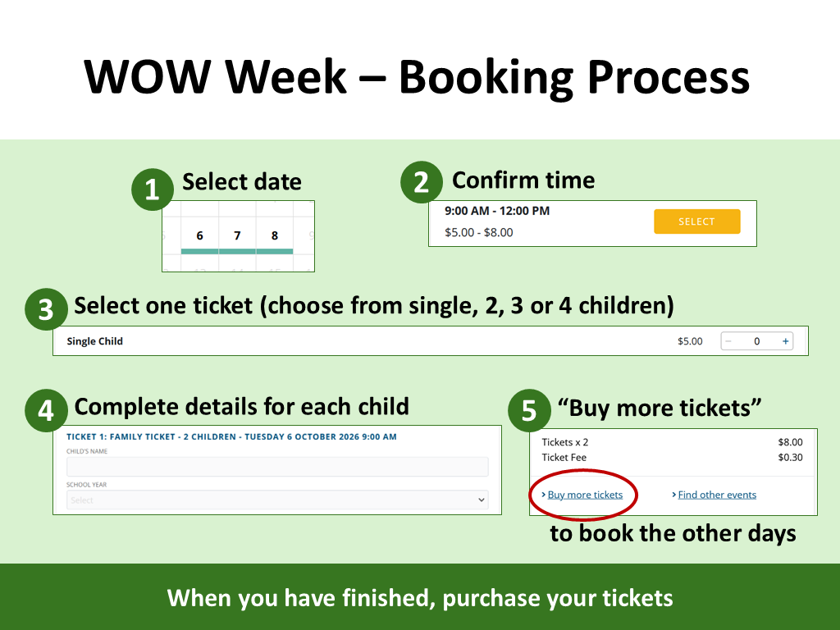Screen dimensions: 840x630
Task: Open the School Year dropdown
Action: coord(277,500)
